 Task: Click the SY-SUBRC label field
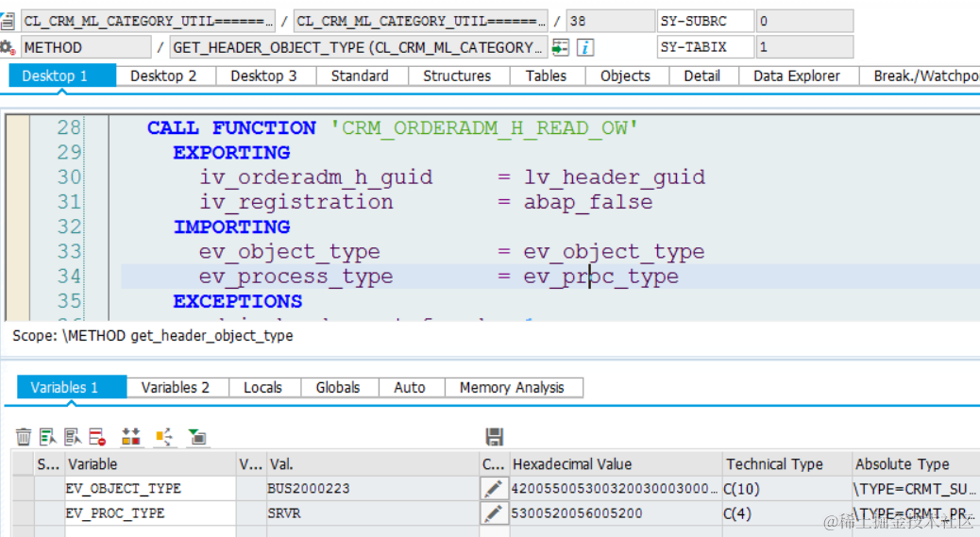point(705,21)
